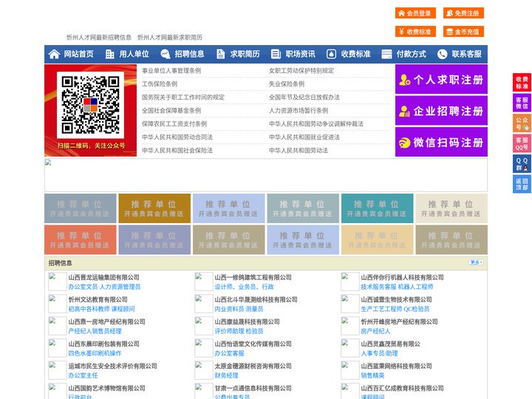Click the phone icon beside 联系客服
The image size is (532, 399).
[x=442, y=54]
